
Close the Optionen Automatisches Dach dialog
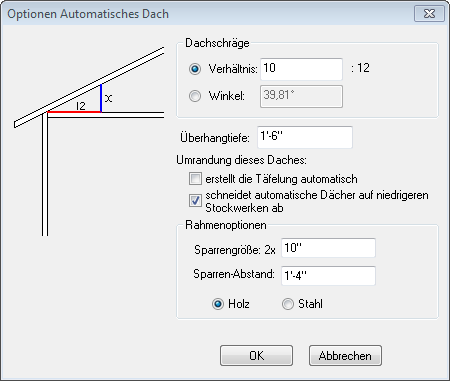coord(429,14)
